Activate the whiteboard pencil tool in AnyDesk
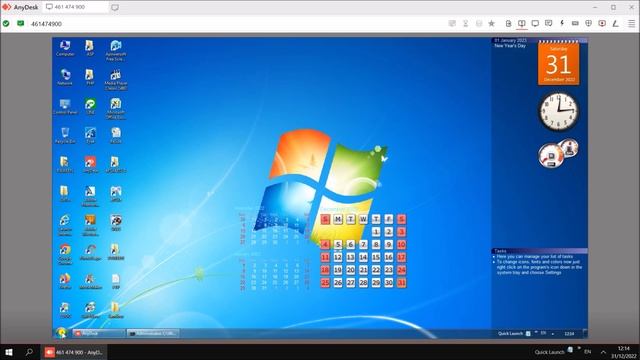 coord(615,23)
